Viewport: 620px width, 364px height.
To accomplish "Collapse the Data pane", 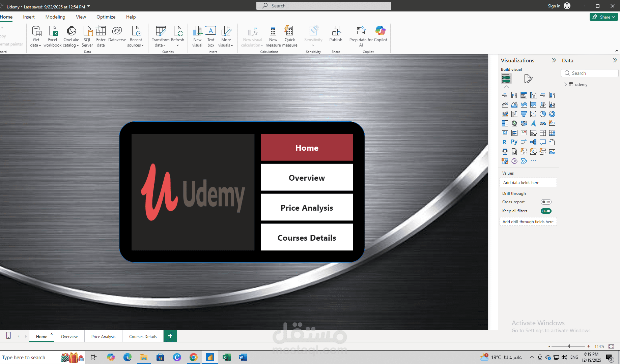I will click(x=615, y=60).
